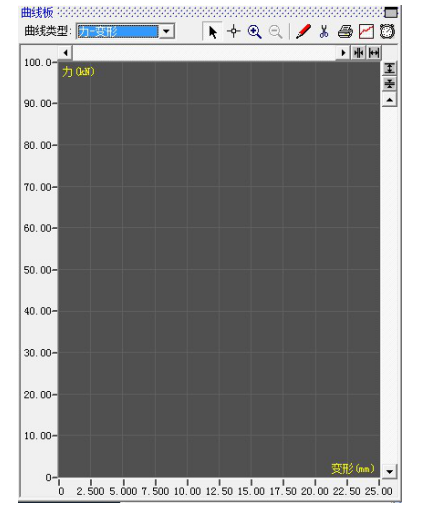434x506 pixels.
Task: Click the horizontal scroll left arrow
Action: [66, 53]
